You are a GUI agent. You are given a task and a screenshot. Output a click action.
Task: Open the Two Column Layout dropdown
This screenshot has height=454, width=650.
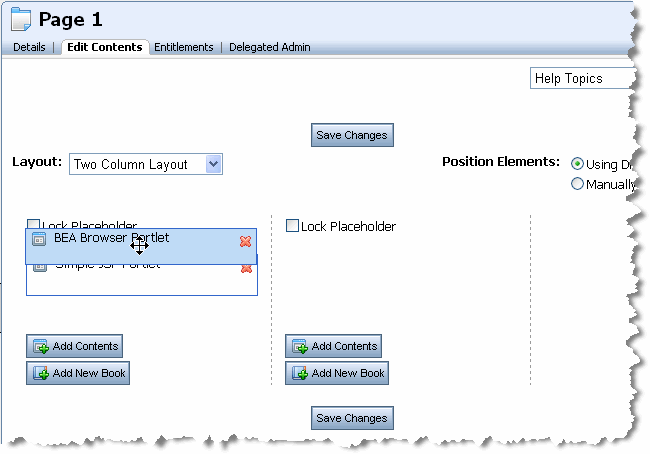click(213, 164)
